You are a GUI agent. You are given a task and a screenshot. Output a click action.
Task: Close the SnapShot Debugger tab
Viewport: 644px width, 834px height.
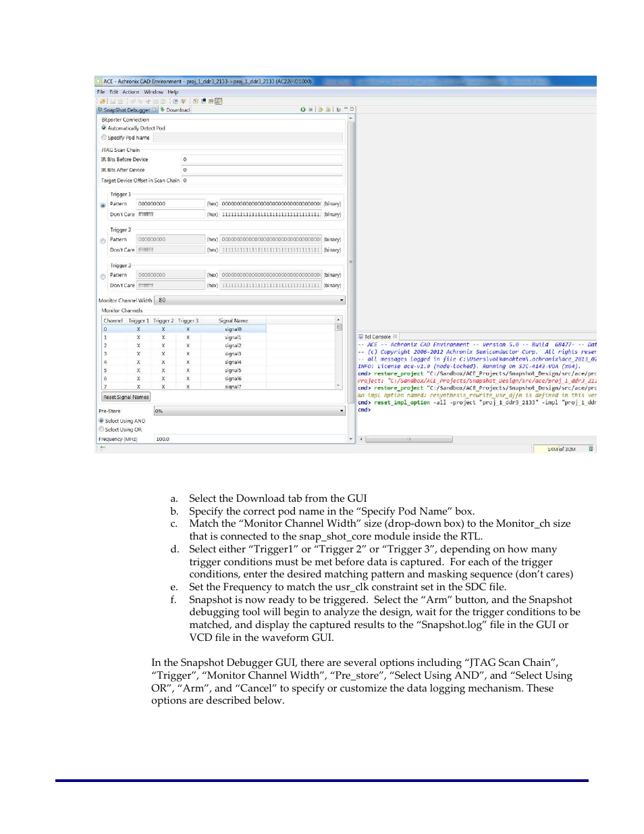154,109
